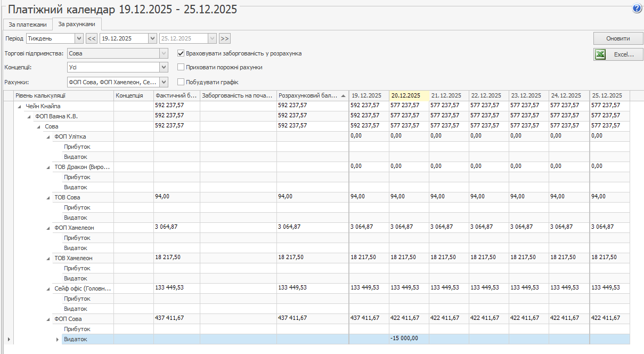Select the ФОП Сова account row

coord(68,318)
